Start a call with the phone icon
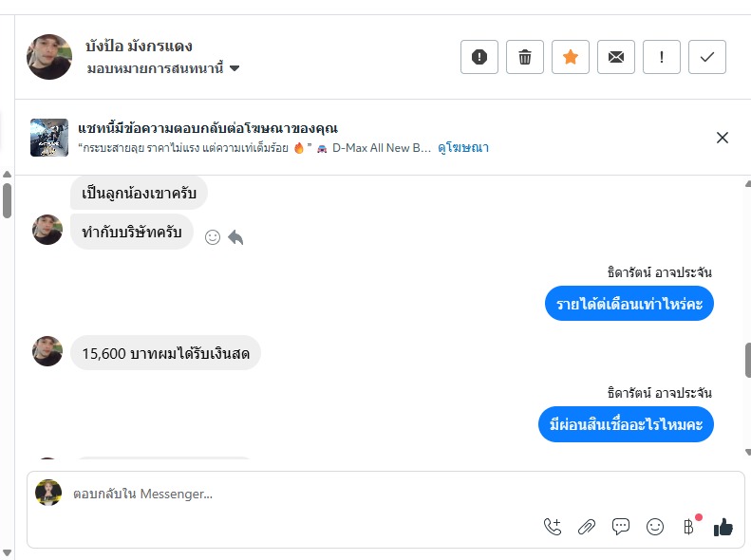 (553, 527)
